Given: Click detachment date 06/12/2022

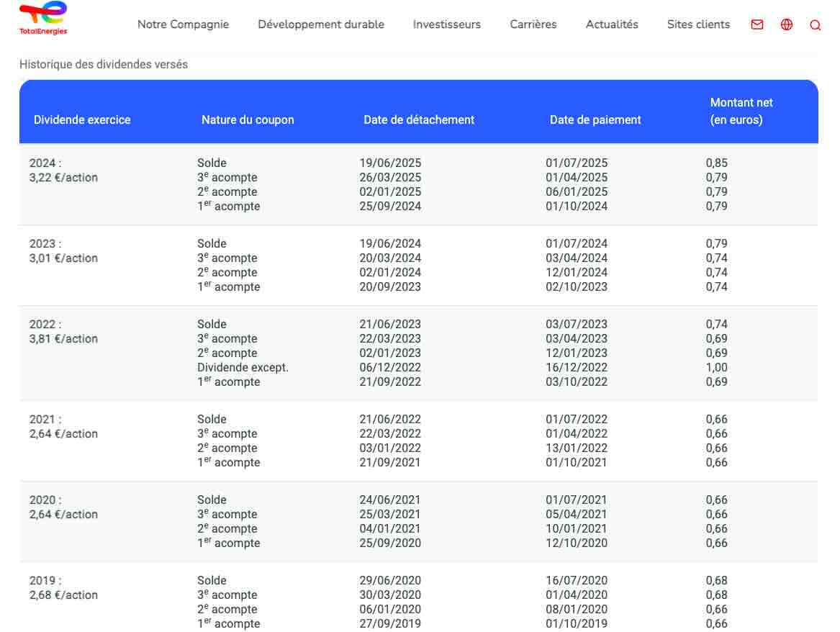Looking at the screenshot, I should coord(390,367).
